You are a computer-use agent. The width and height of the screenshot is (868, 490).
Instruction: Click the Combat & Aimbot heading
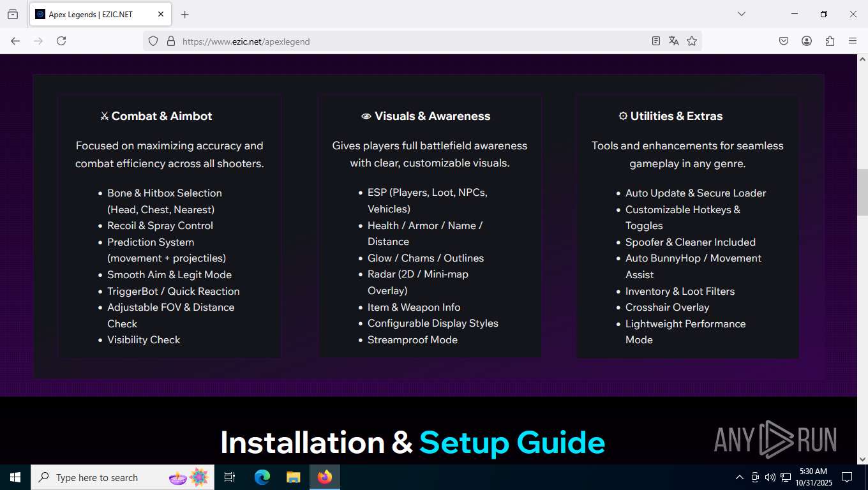tap(161, 116)
